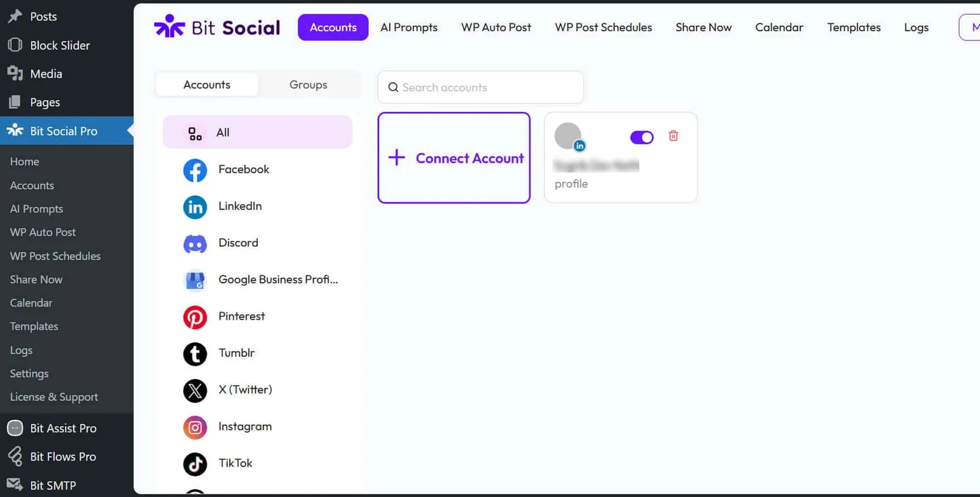Click the Tumblr platform icon
The image size is (980, 497).
click(x=195, y=354)
